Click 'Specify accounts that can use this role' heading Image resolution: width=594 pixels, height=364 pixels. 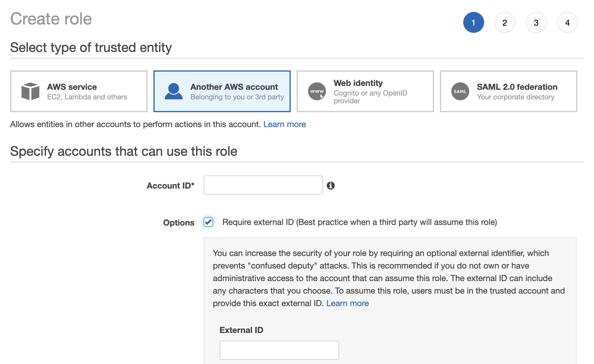click(124, 152)
